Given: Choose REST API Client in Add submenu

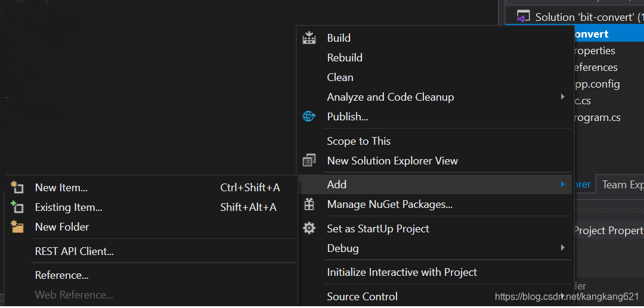Looking at the screenshot, I should pyautogui.click(x=75, y=251).
